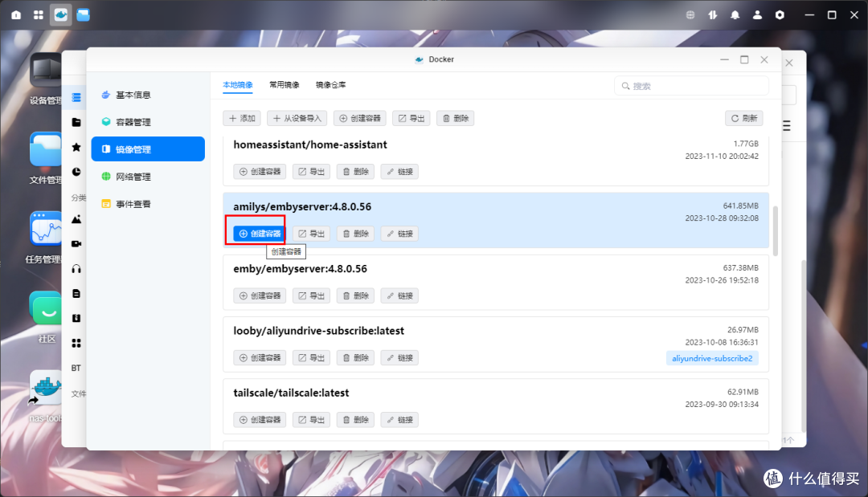Screen dimensions: 868x497
Task: Open the app grid icon in top bar
Action: pyautogui.click(x=39, y=15)
